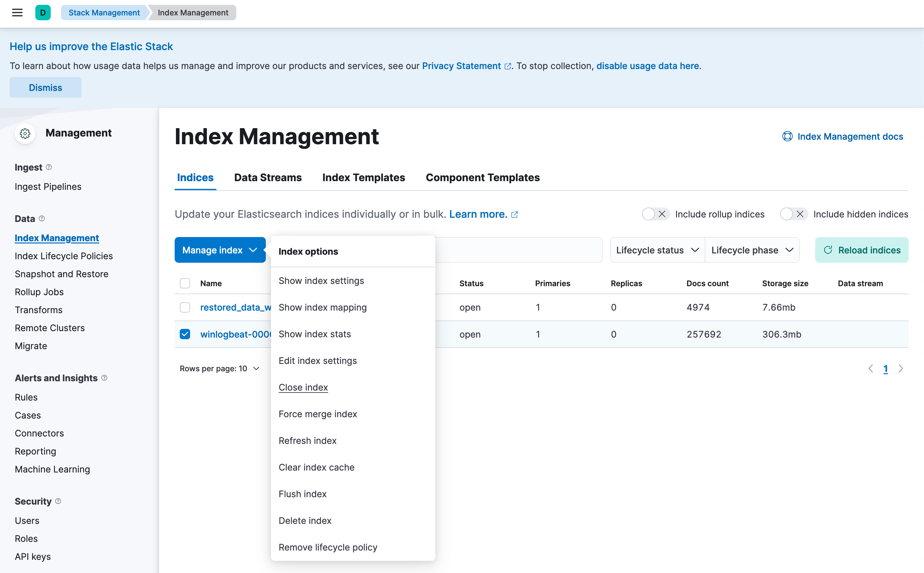The image size is (924, 573).
Task: Switch to Index Templates tab
Action: (363, 177)
